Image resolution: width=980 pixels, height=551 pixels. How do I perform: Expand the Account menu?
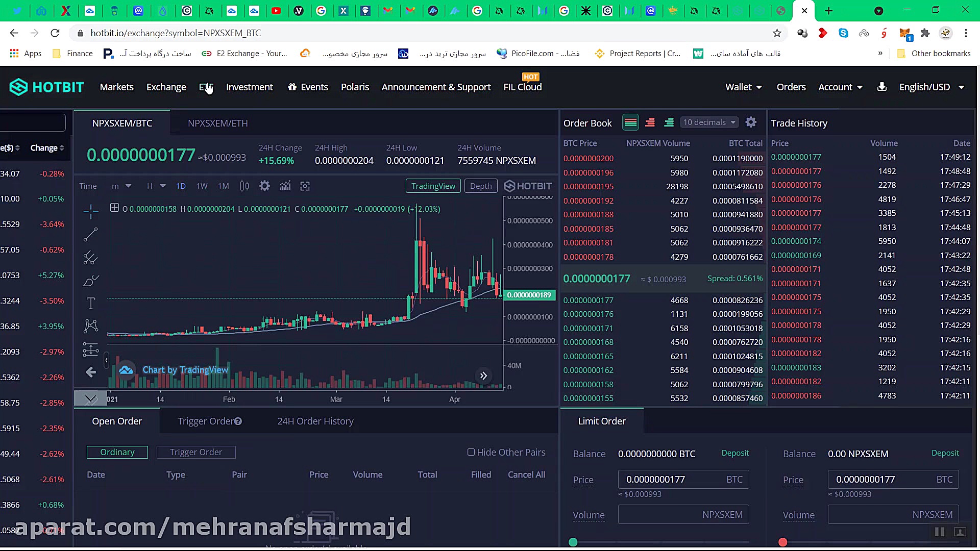coord(841,87)
